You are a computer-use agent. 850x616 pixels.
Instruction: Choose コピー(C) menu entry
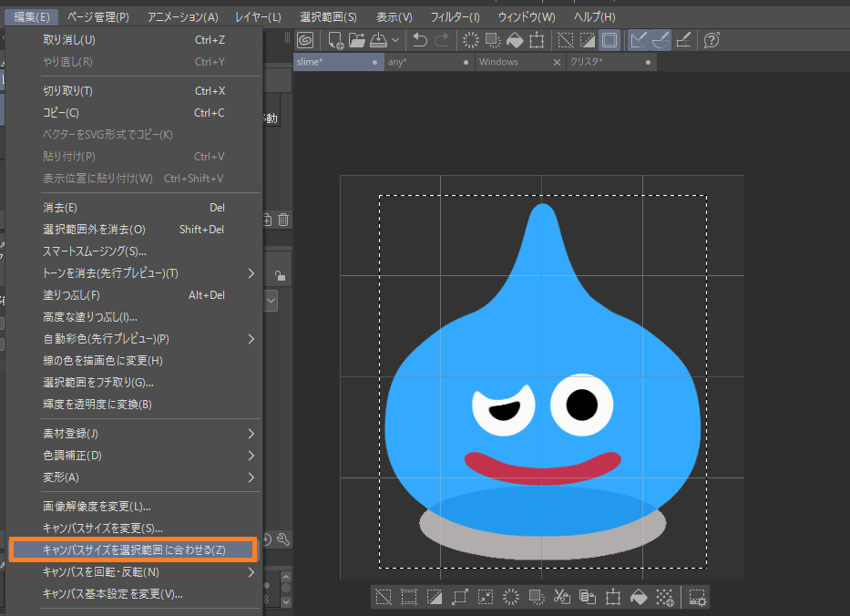pos(134,113)
